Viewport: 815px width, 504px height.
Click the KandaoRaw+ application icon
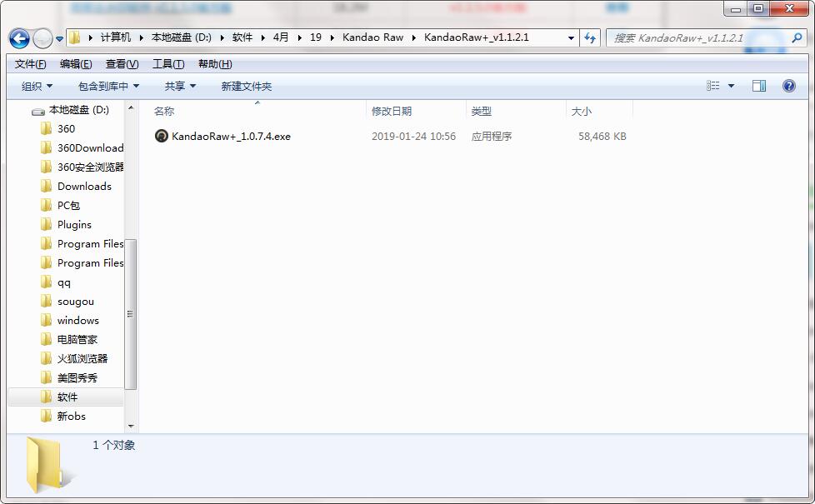tap(162, 136)
